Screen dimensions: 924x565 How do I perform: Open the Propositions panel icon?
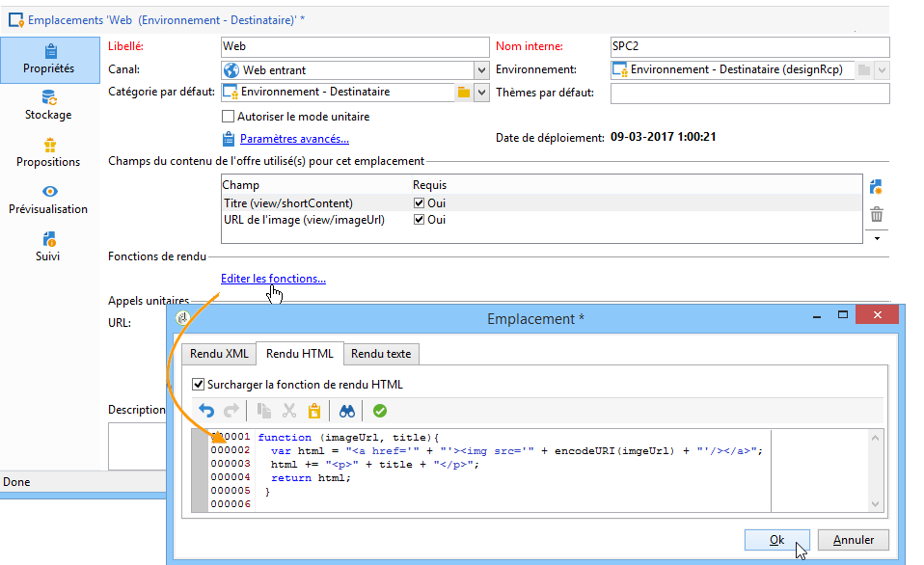point(48,153)
